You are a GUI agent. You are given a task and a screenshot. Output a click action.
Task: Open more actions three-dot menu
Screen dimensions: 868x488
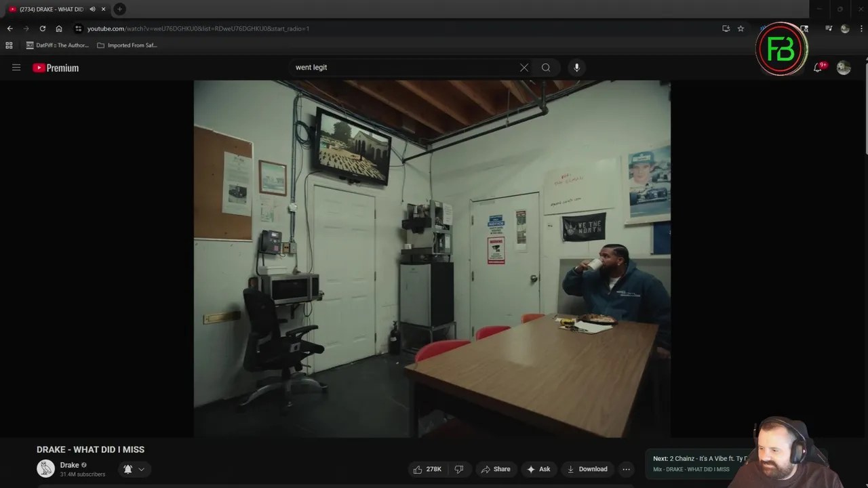[x=627, y=469]
